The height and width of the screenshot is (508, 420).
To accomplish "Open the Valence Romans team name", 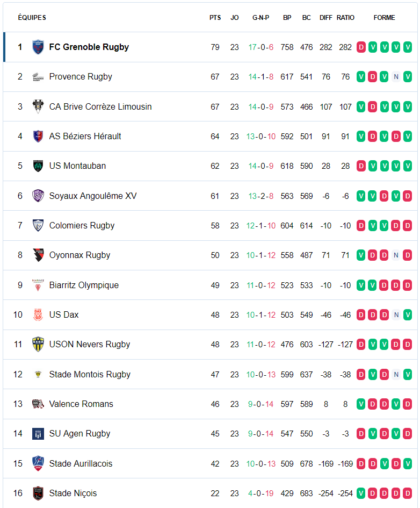I will coord(81,404).
